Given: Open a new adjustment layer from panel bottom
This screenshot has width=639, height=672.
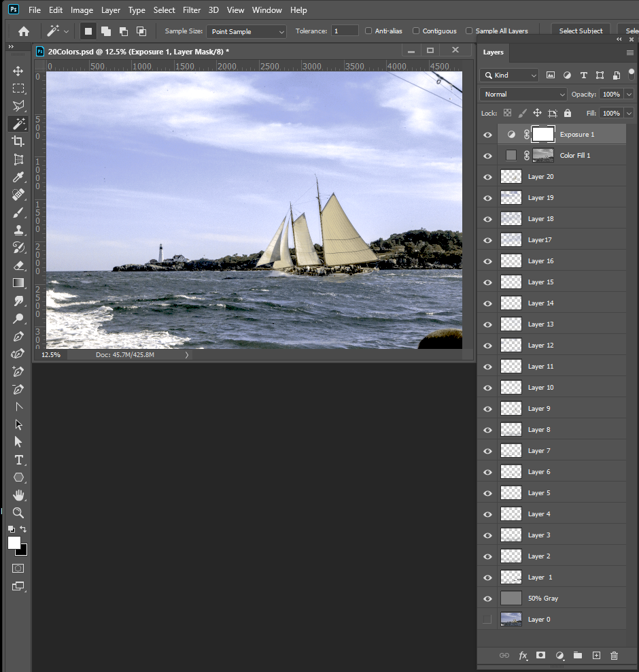Looking at the screenshot, I should tap(559, 656).
